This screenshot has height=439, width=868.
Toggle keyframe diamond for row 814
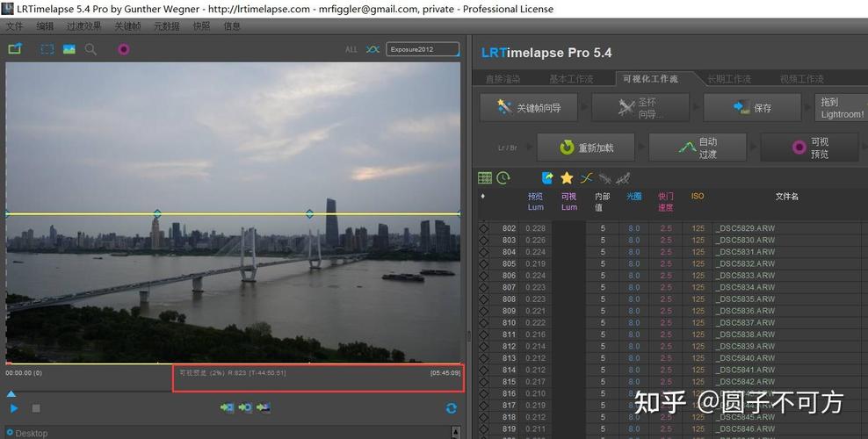click(x=484, y=370)
